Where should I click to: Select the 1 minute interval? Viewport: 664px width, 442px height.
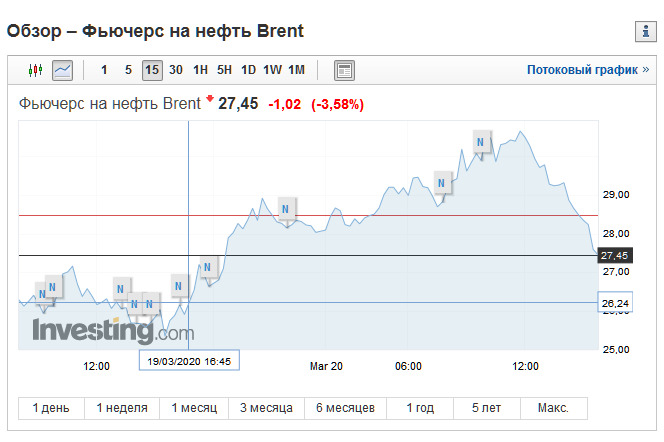tap(104, 70)
